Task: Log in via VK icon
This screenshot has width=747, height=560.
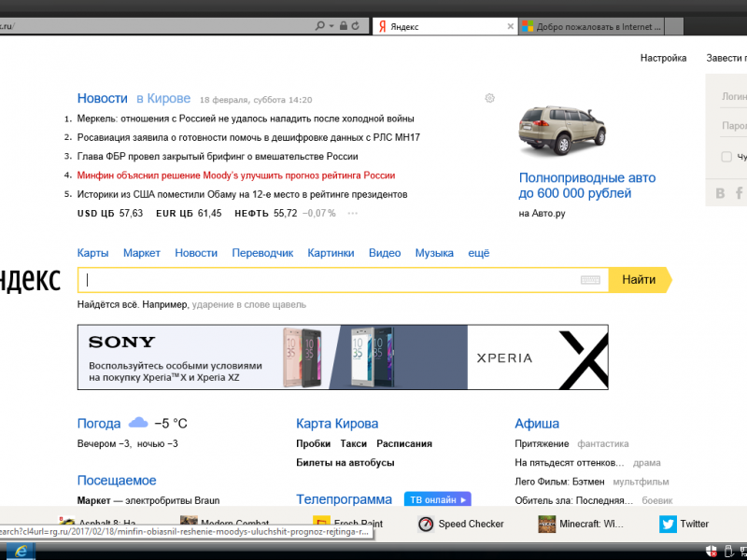Action: click(720, 193)
